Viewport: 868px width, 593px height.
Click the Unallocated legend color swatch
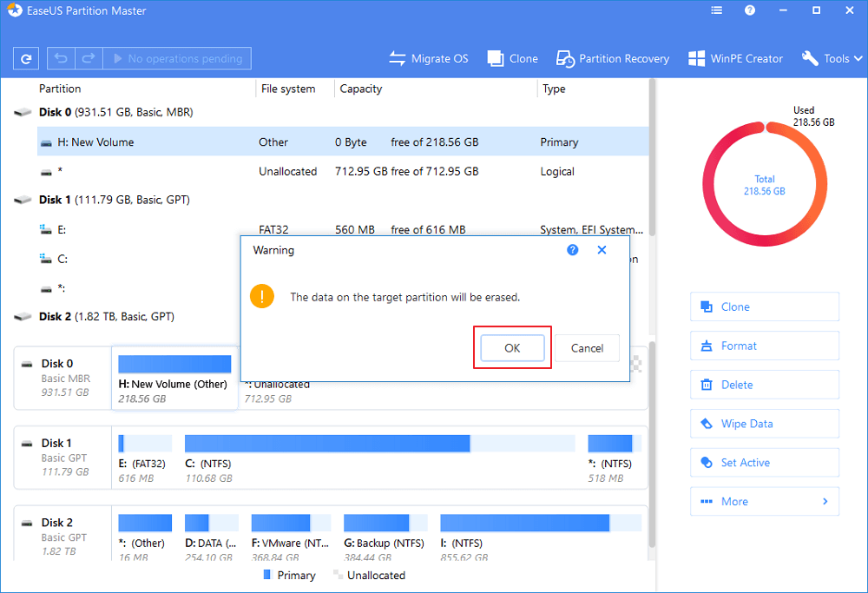tap(338, 575)
